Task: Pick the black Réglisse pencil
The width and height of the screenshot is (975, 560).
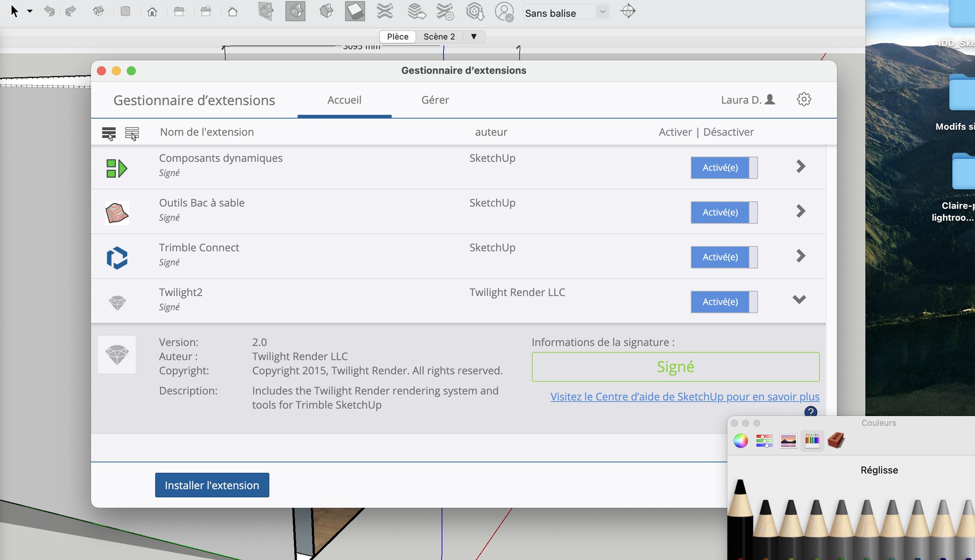Action: point(740,519)
